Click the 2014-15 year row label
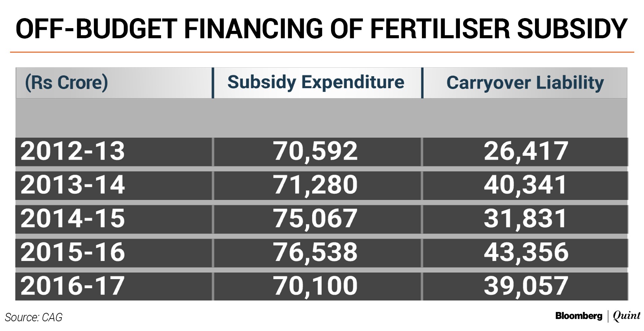The width and height of the screenshot is (644, 331). click(72, 219)
